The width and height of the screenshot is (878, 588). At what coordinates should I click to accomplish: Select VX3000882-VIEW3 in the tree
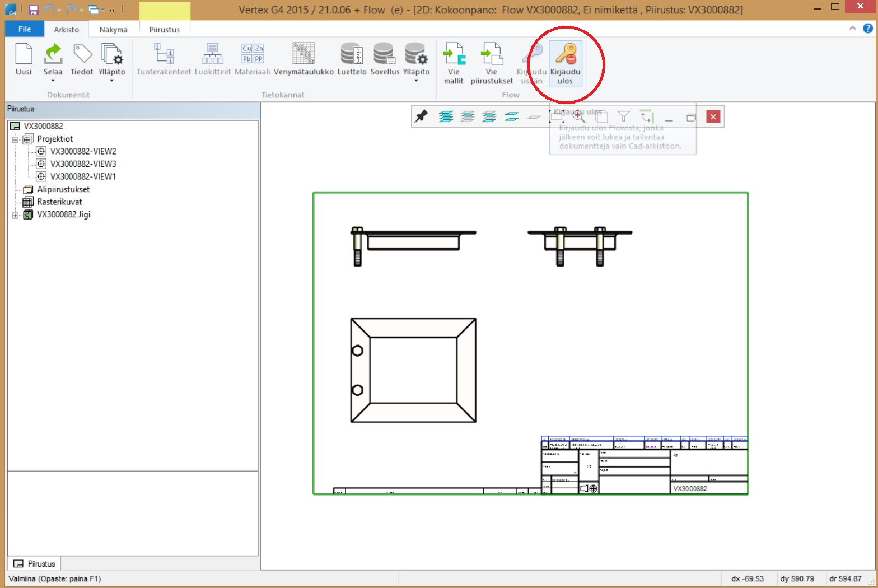(83, 164)
